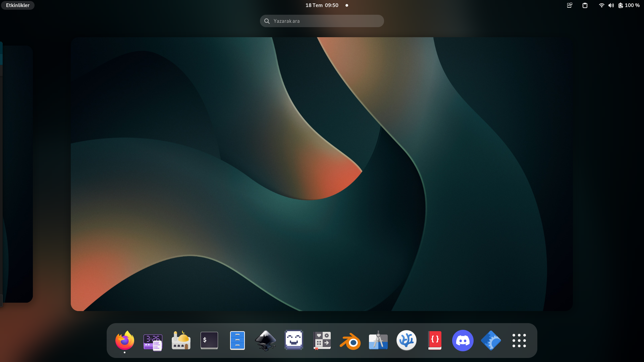Open the blue diamond gear Builder app
Viewport: 644px width, 362px height.
[491, 341]
